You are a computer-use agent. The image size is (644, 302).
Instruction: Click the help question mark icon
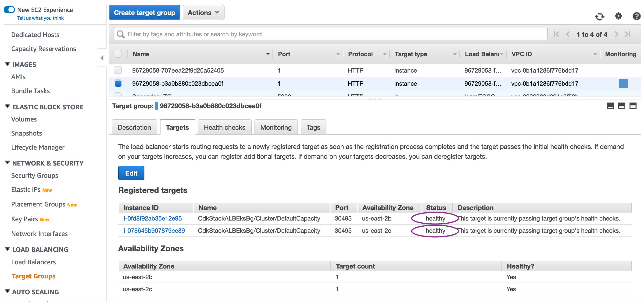[x=636, y=16]
